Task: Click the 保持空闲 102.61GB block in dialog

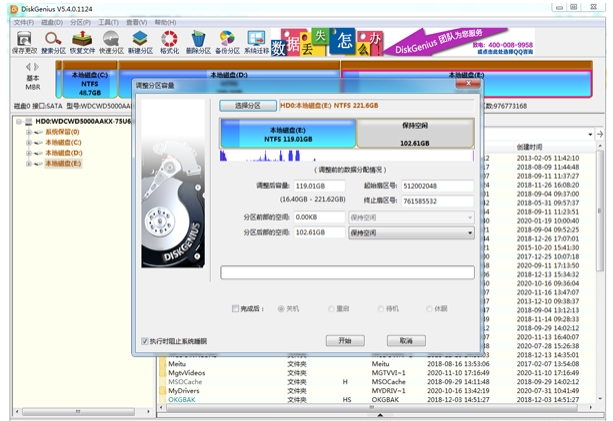Action: pyautogui.click(x=415, y=134)
